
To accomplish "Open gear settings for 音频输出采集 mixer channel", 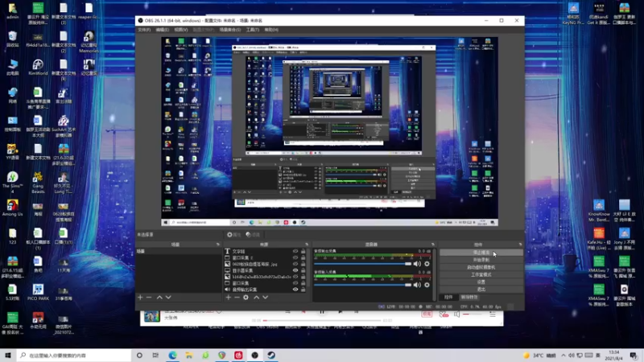I will click(427, 264).
